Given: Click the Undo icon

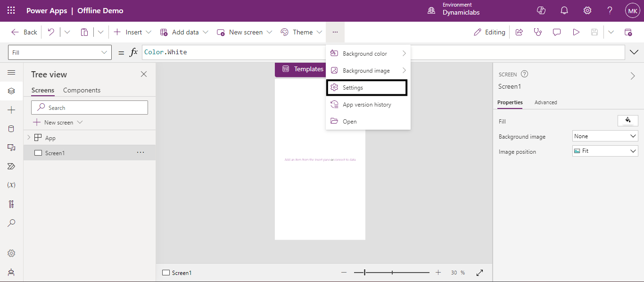Looking at the screenshot, I should coord(51,32).
